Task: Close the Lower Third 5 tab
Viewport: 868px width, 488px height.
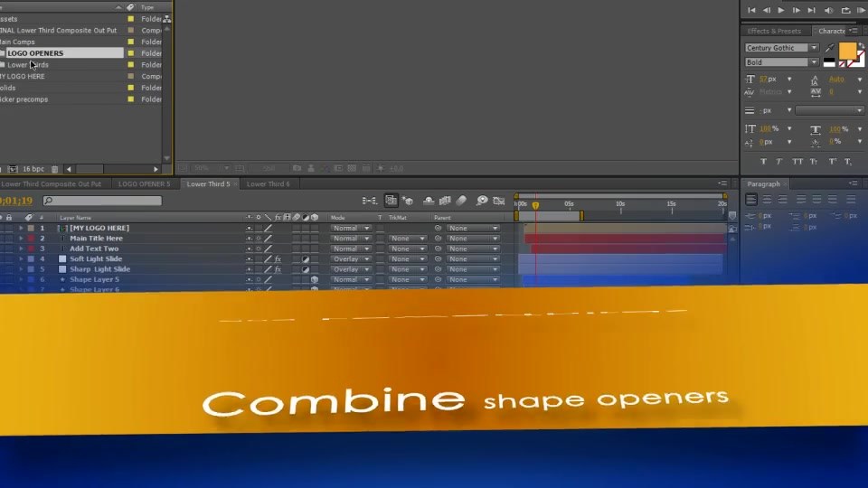Action: point(235,183)
